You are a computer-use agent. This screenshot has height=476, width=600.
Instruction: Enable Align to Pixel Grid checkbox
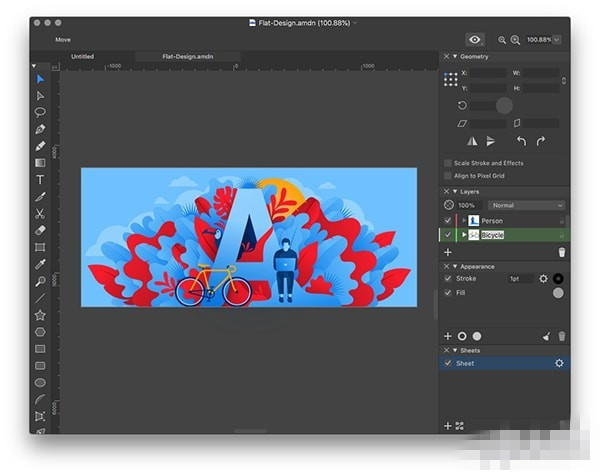(447, 175)
